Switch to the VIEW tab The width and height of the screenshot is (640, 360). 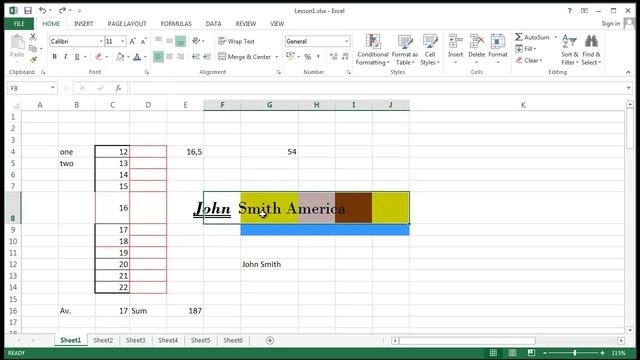[277, 24]
